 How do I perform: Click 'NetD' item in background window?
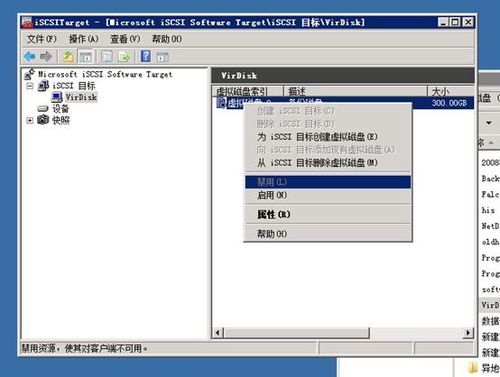coord(490,226)
